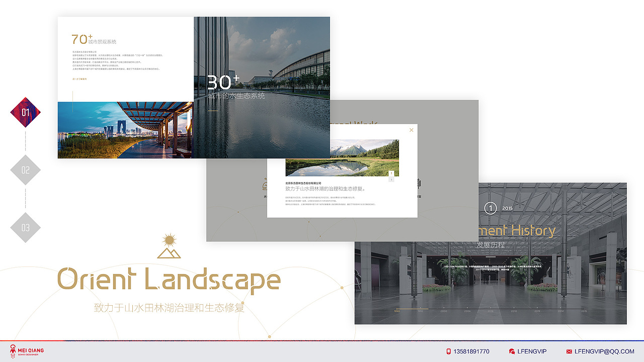Click the gold 进一步了解案例 link

(x=79, y=79)
